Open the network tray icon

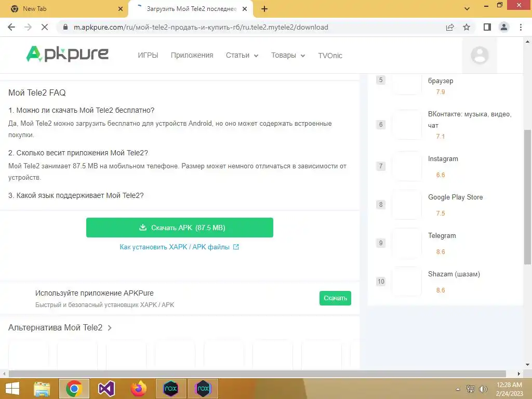[x=471, y=389]
